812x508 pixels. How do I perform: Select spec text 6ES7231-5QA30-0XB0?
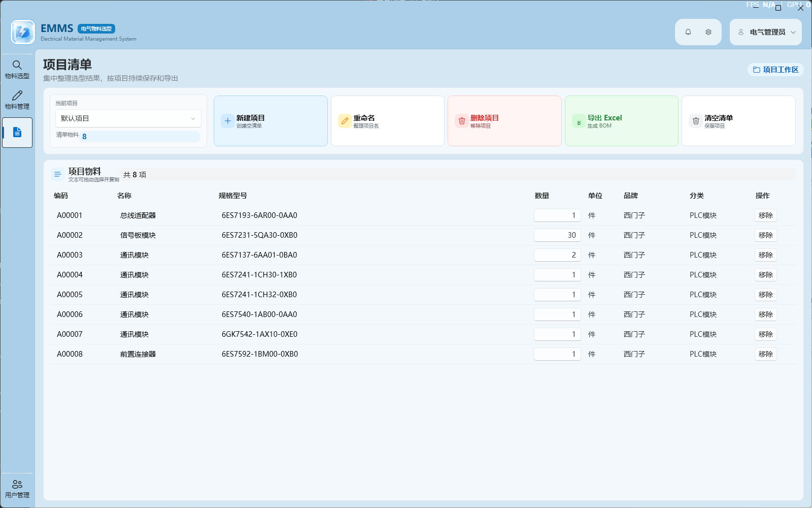(x=259, y=235)
